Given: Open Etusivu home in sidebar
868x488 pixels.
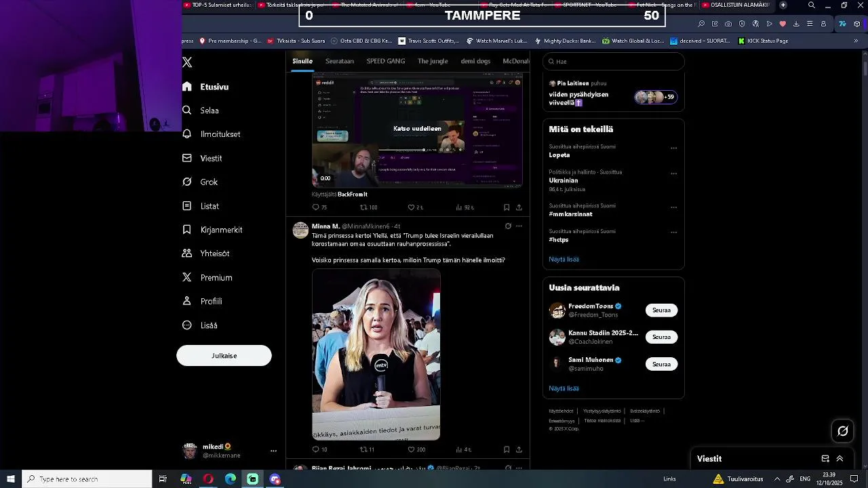Looking at the screenshot, I should click(206, 87).
